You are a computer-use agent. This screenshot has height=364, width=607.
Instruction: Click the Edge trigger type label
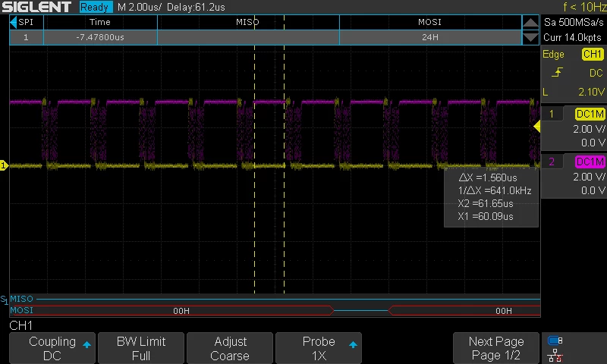click(x=553, y=54)
